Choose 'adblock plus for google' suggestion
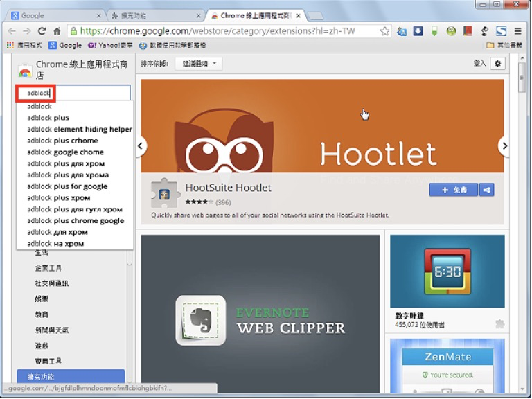 (x=75, y=186)
